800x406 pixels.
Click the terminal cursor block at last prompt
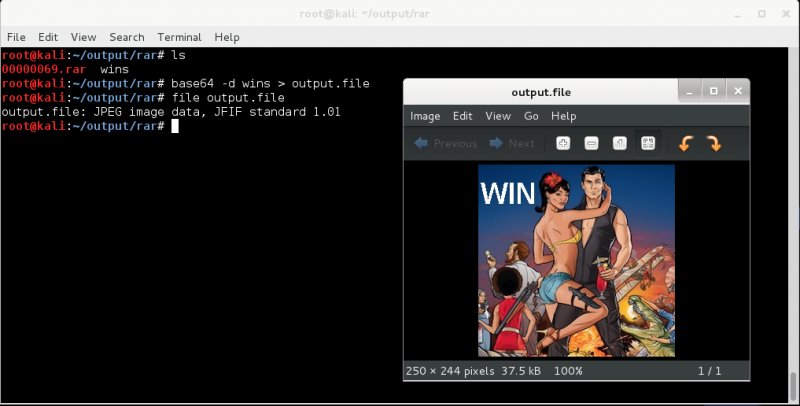pos(175,126)
